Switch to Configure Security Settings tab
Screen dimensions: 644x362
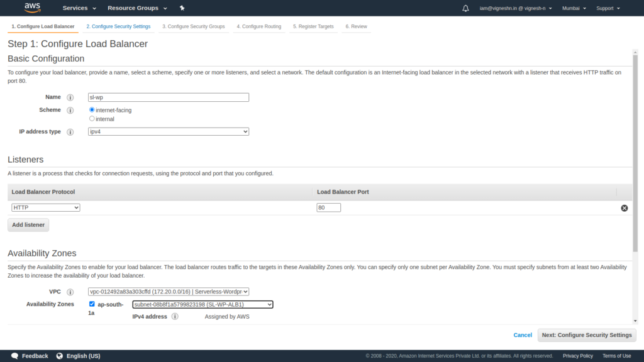click(118, 26)
